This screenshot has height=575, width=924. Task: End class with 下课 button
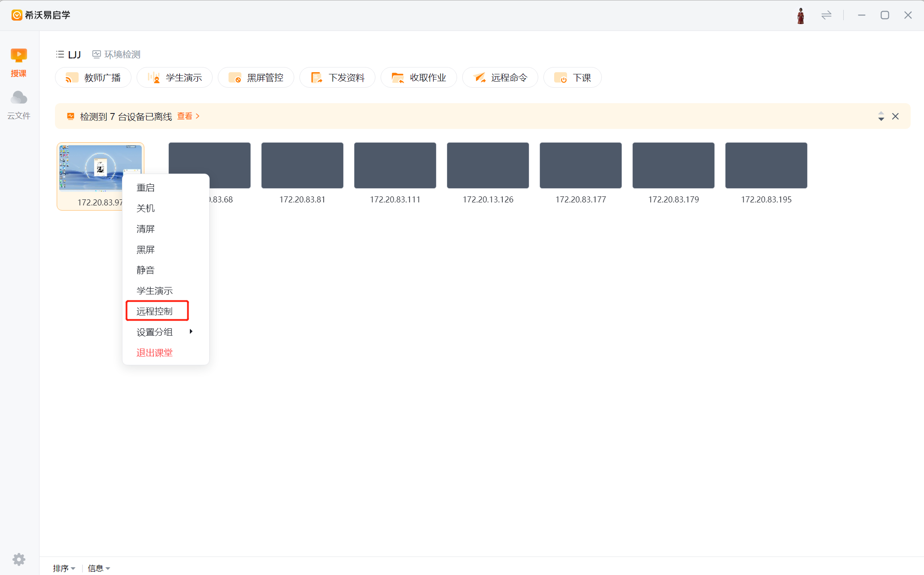point(572,78)
